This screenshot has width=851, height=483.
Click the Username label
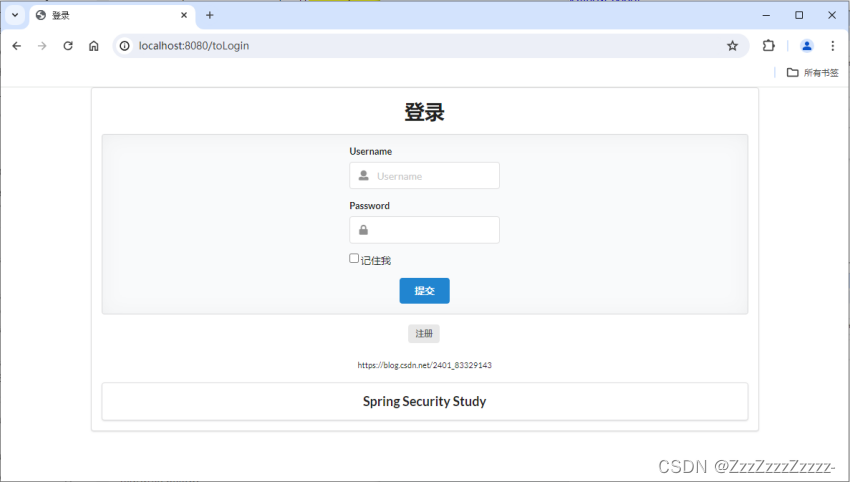coord(371,151)
